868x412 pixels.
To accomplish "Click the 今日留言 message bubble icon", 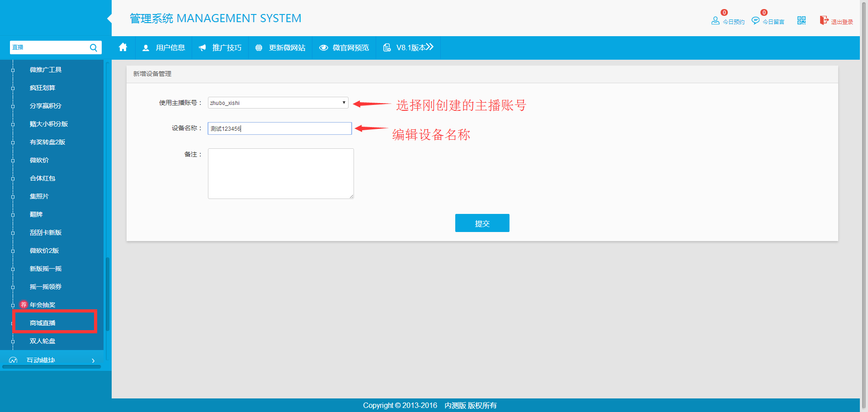I will click(755, 21).
